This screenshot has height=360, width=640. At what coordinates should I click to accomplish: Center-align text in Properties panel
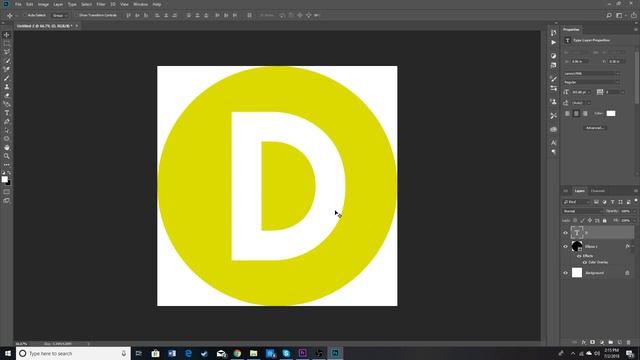(576, 113)
